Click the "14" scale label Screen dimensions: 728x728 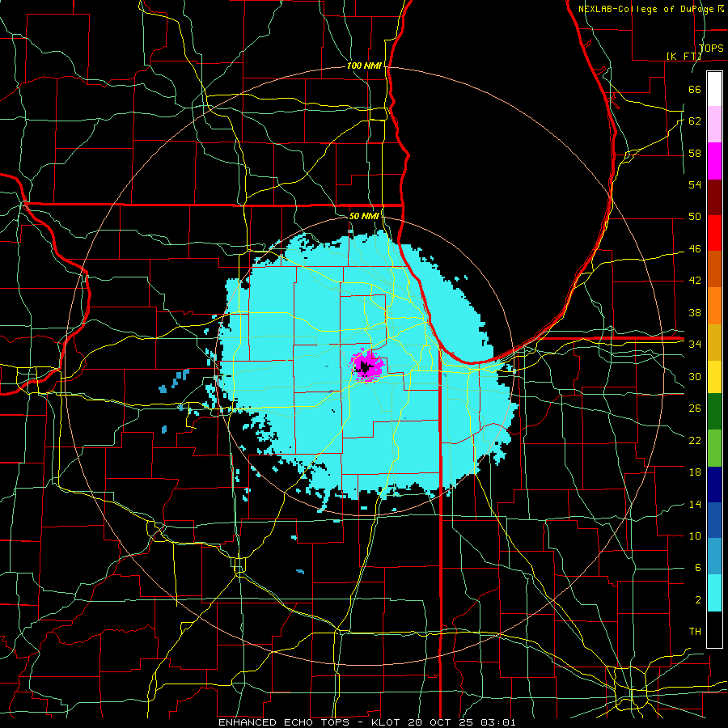[695, 504]
